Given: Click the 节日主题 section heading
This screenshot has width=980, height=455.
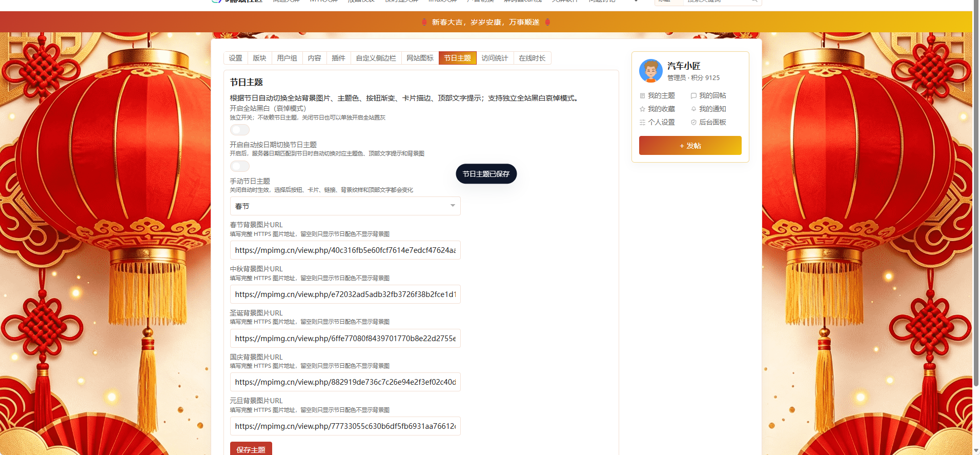Looking at the screenshot, I should [x=247, y=82].
